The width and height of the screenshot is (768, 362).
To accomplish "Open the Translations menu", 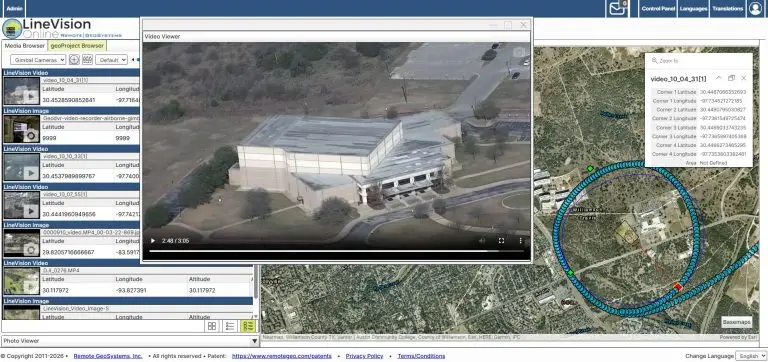I will tap(727, 8).
